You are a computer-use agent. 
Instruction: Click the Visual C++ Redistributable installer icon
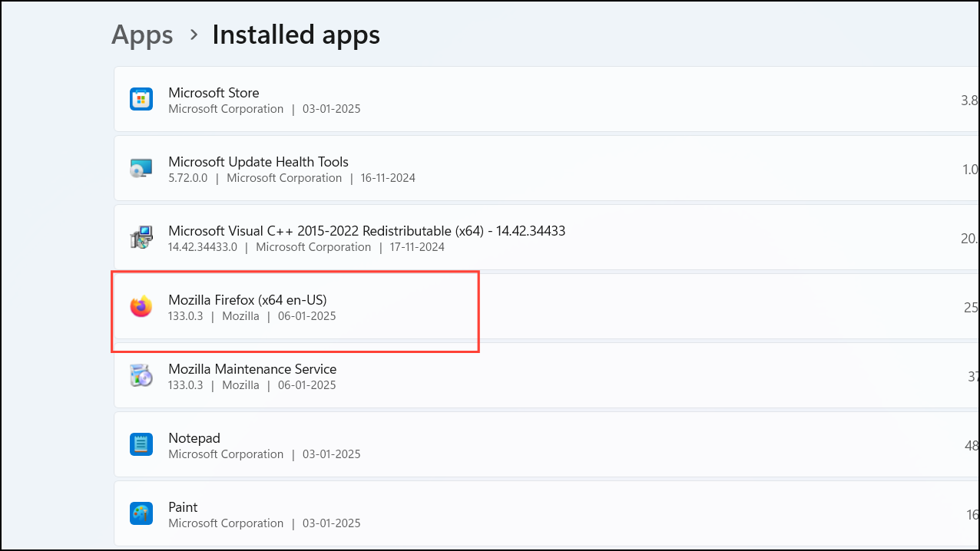141,238
